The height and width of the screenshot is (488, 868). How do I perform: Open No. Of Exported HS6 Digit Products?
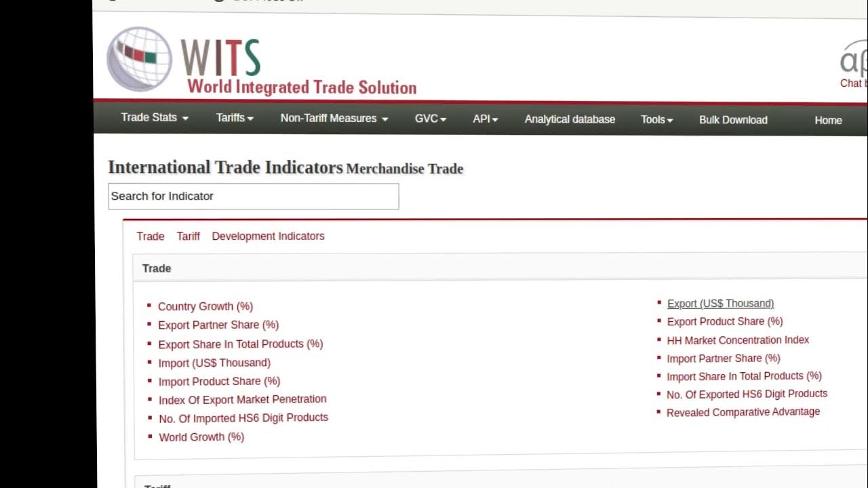pos(747,394)
